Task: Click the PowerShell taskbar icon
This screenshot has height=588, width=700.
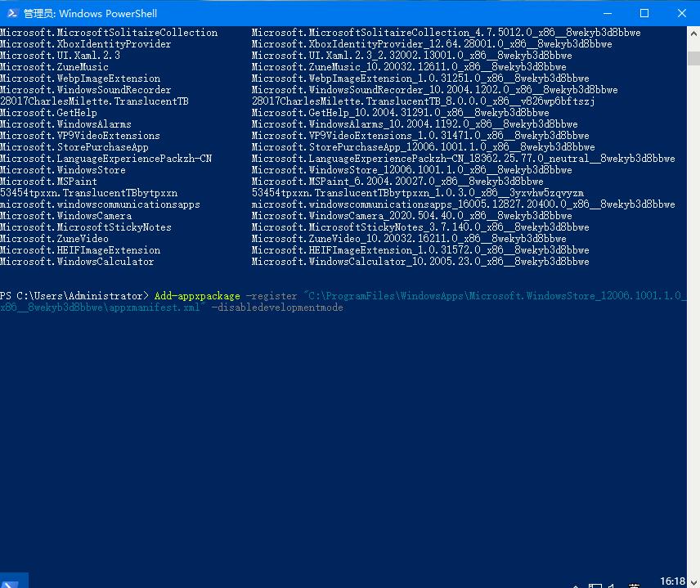Action: [x=13, y=581]
